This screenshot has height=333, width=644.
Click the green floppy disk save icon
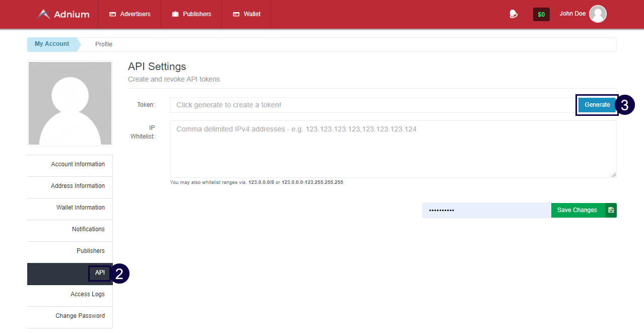611,210
